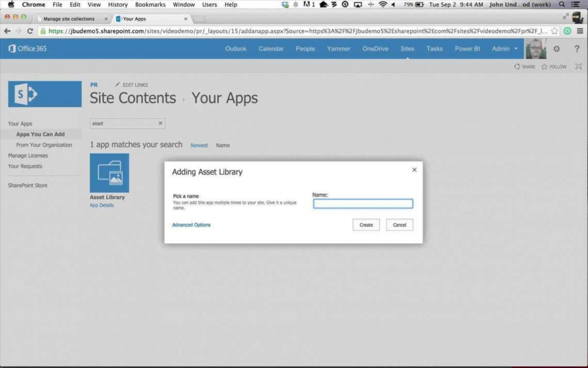Open the Chrome History menu
This screenshot has width=588, height=368.
click(118, 5)
